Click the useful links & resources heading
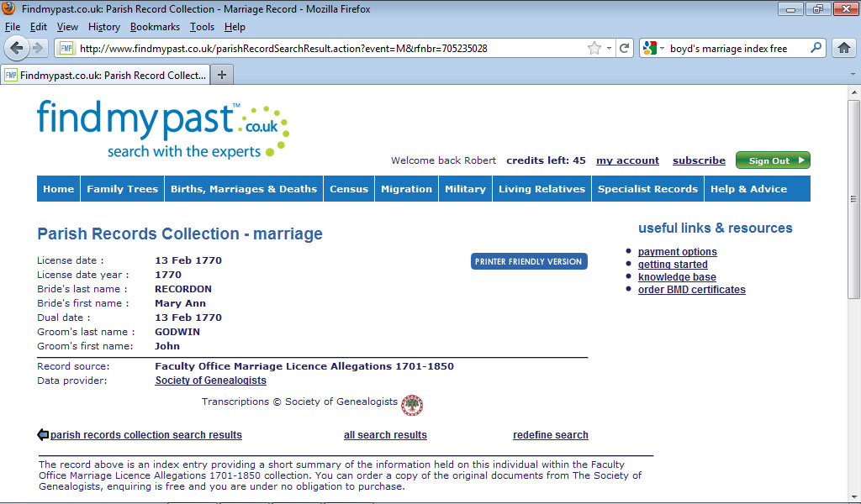The height and width of the screenshot is (504, 861). (715, 228)
